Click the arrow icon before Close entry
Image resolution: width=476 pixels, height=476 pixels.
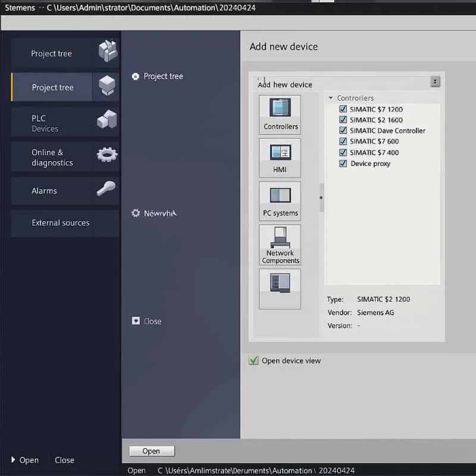[x=136, y=321]
